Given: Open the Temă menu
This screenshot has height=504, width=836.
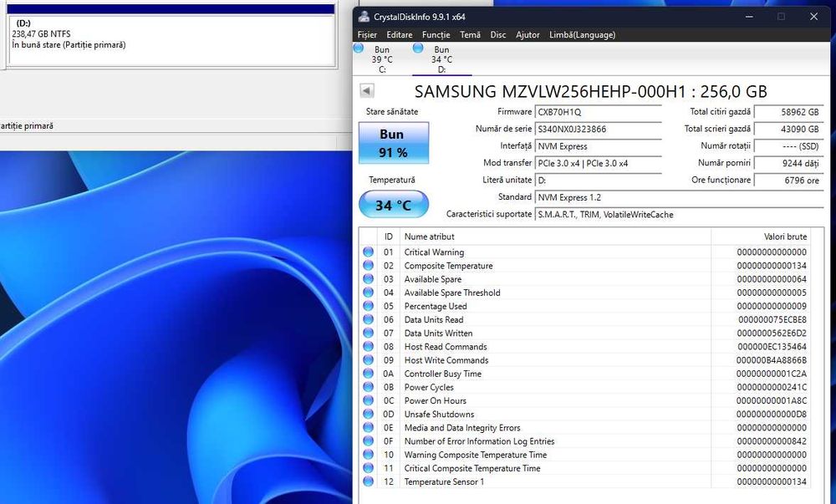Looking at the screenshot, I should tap(470, 34).
